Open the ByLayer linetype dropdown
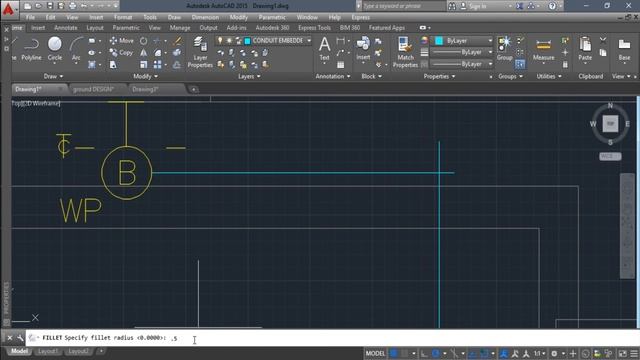 pyautogui.click(x=490, y=64)
